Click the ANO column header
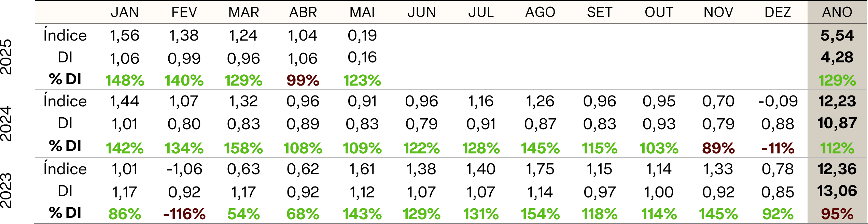 click(837, 13)
